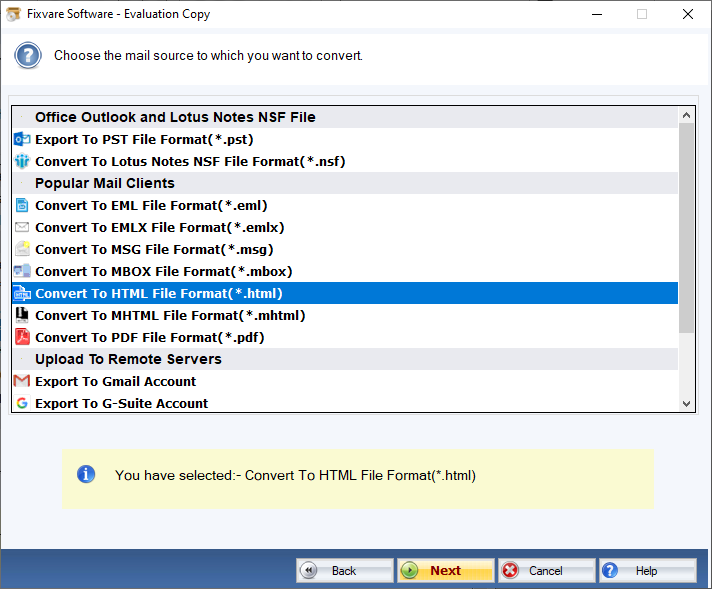The width and height of the screenshot is (712, 589).
Task: Click the Gmail icon
Action: [x=22, y=381]
